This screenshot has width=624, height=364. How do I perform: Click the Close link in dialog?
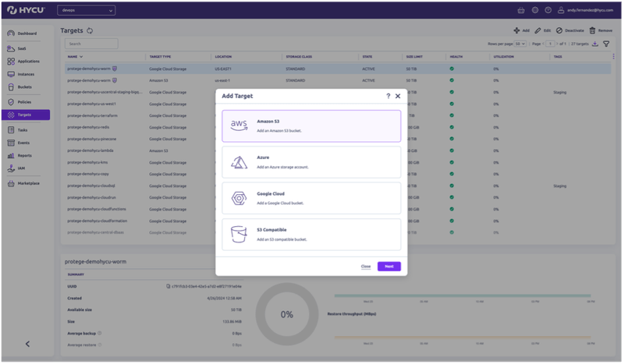coord(365,267)
